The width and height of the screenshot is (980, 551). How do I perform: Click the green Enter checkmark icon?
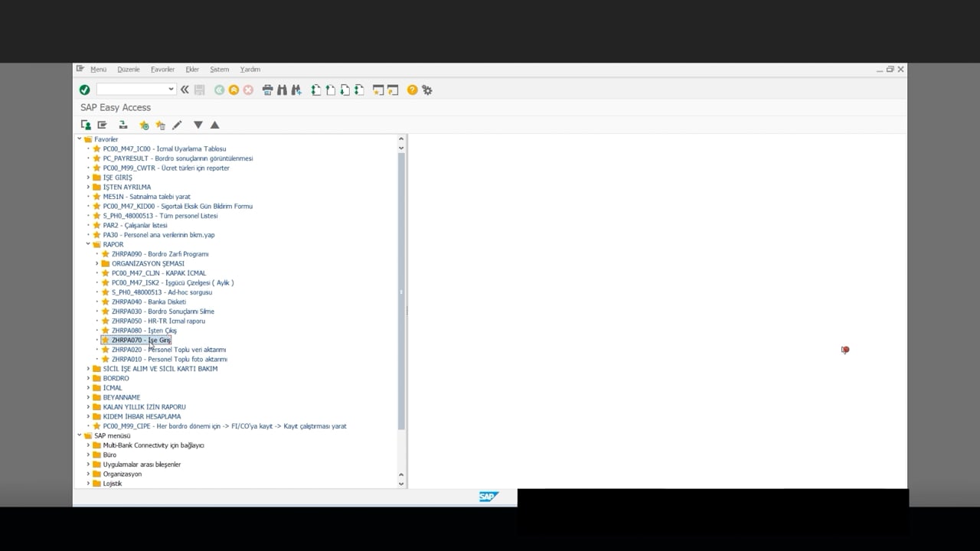point(85,90)
